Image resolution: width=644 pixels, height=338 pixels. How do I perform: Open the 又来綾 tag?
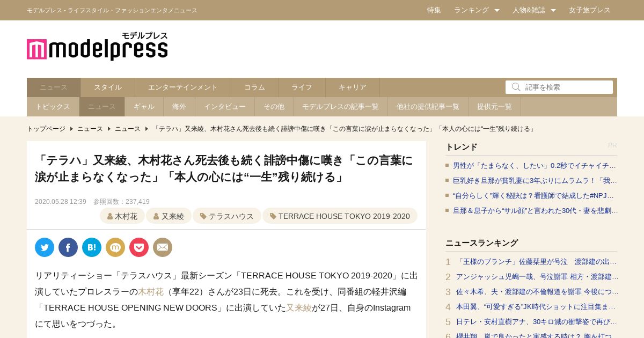(x=169, y=216)
